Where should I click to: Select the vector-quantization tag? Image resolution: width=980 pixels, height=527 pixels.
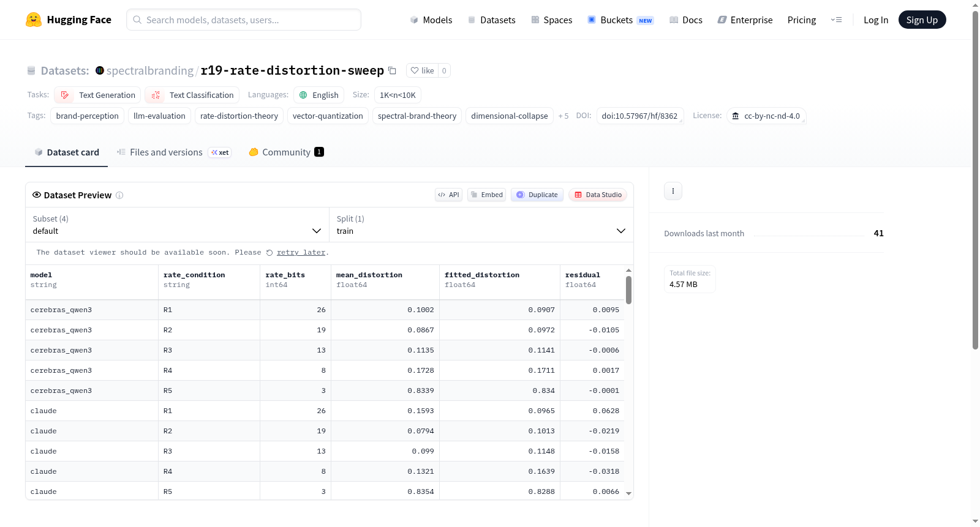(328, 116)
